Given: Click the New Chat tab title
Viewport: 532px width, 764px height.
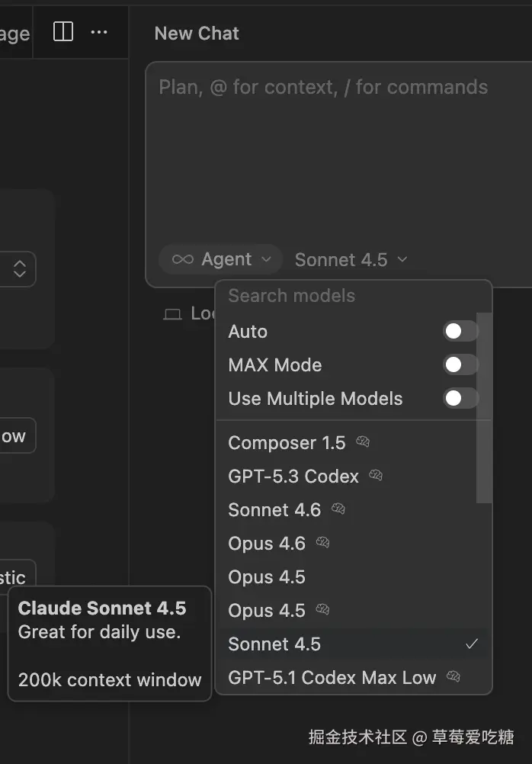Looking at the screenshot, I should click(x=197, y=34).
